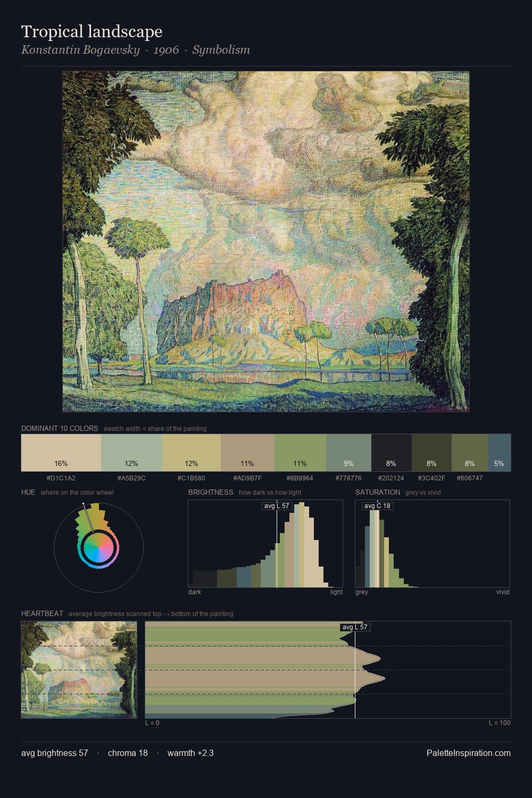This screenshot has height=798, width=532.
Task: Click the 'Symbolism' style label
Action: 221,50
